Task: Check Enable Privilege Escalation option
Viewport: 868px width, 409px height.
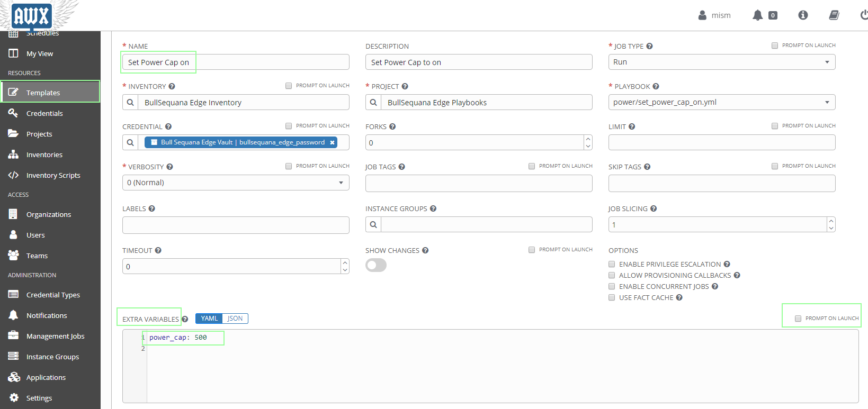Action: click(x=612, y=264)
